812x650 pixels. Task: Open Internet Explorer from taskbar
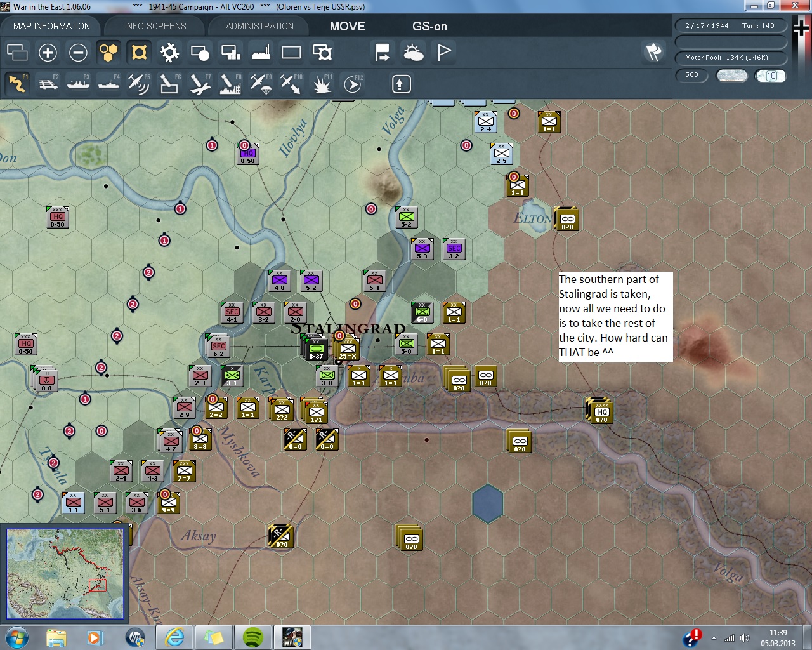(x=174, y=637)
